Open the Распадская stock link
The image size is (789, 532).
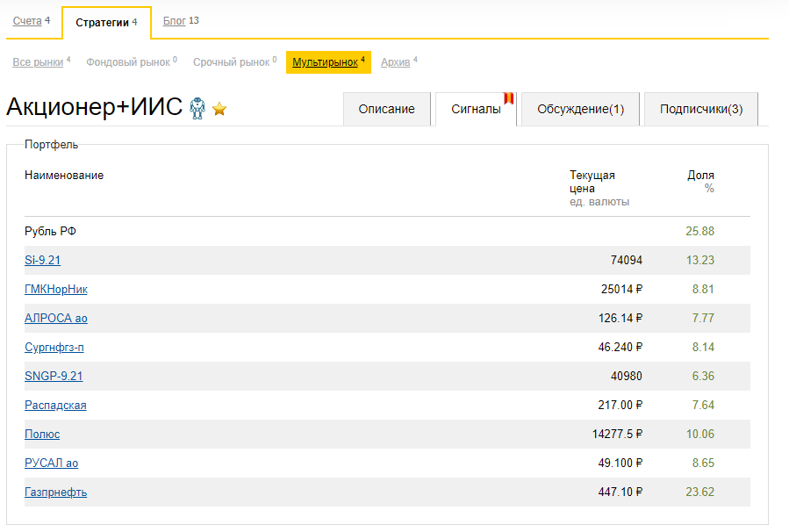coord(55,406)
